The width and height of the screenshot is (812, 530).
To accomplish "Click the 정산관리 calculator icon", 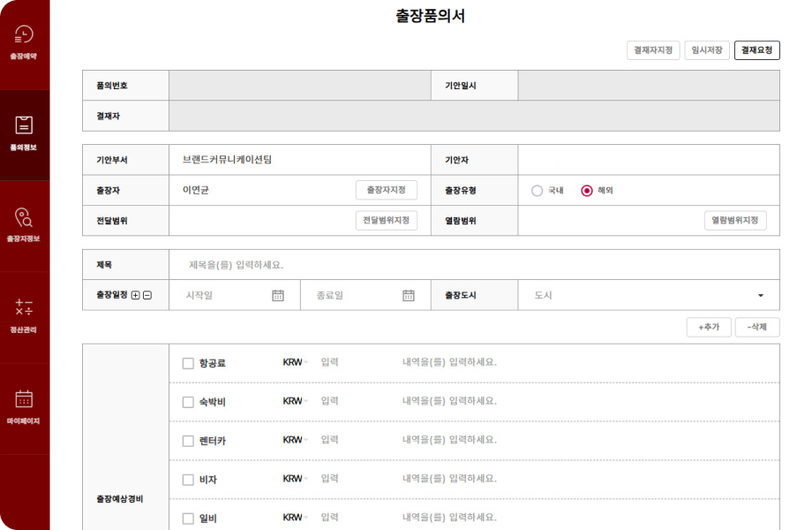I will (24, 307).
